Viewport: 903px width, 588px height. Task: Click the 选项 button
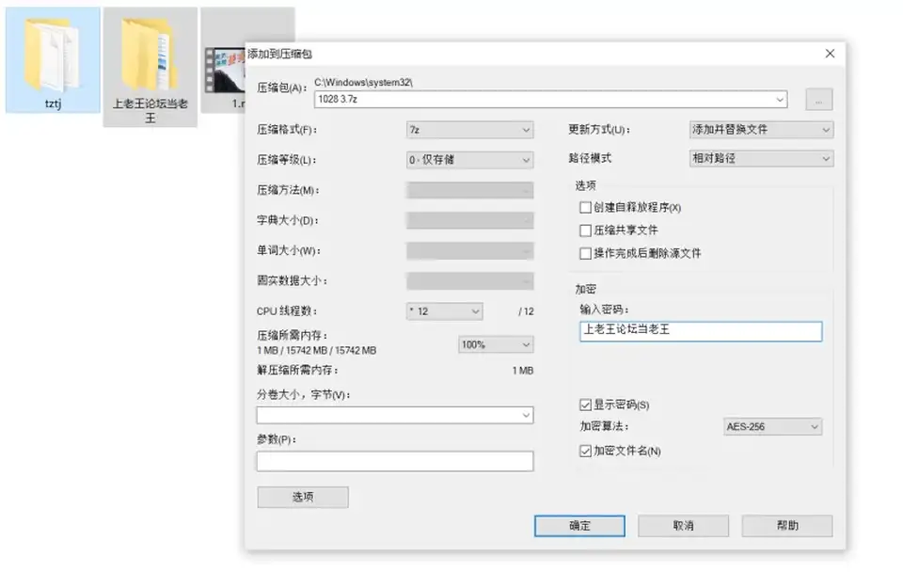click(303, 497)
